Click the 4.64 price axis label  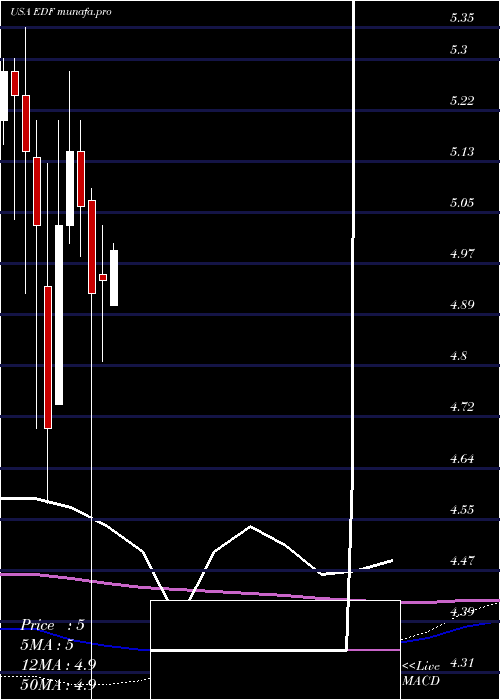(x=462, y=459)
